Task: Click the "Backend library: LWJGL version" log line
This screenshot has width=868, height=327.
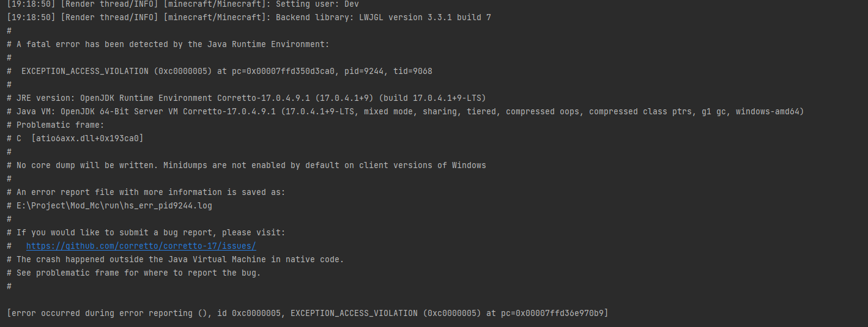Action: [x=383, y=17]
